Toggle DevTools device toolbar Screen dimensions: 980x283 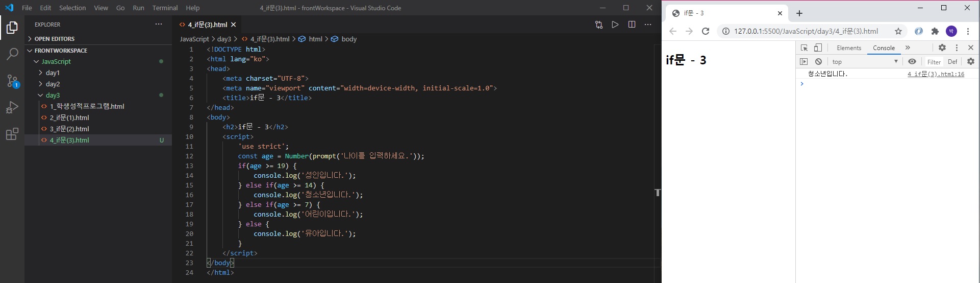(818, 48)
